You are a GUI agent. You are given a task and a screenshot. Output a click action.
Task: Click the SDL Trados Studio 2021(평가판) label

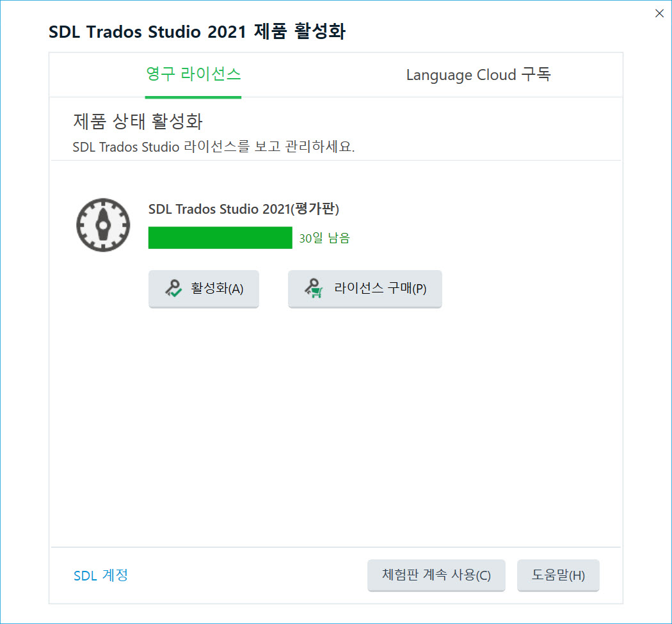click(243, 209)
